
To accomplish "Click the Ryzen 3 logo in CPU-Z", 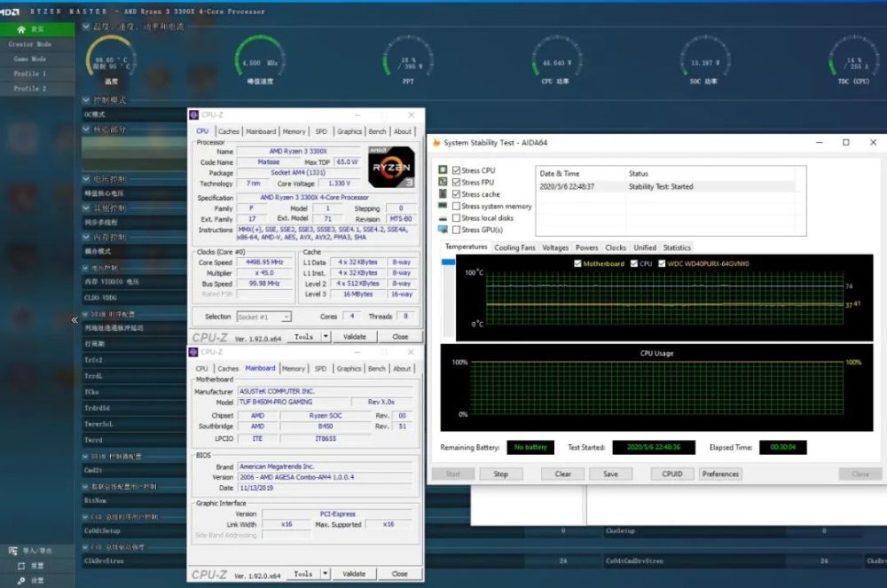I will tap(391, 166).
